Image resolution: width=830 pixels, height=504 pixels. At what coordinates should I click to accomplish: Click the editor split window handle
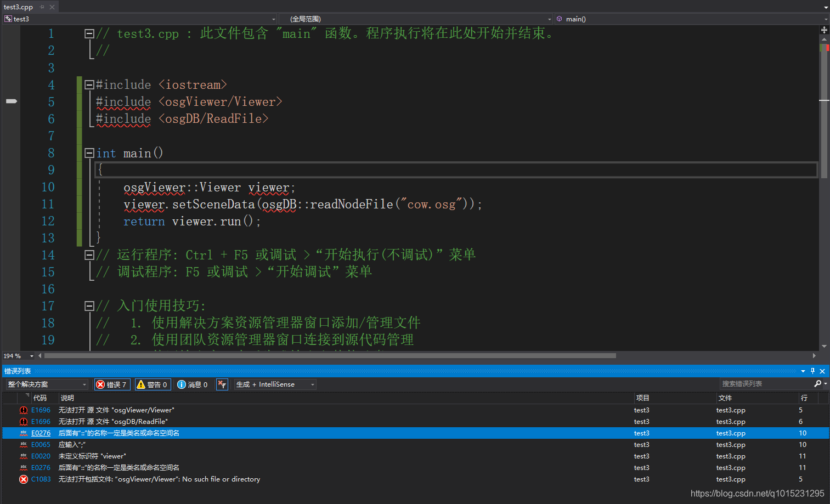tap(824, 30)
